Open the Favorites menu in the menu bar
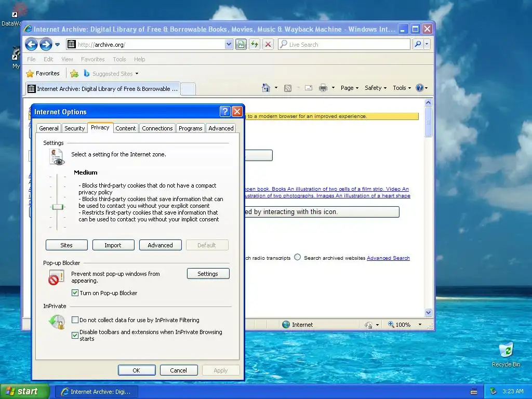 (x=92, y=59)
